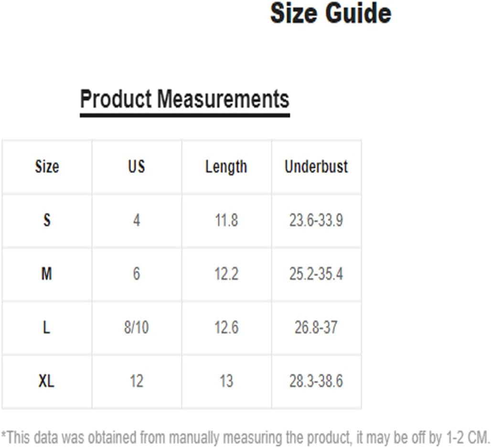Select the 12.6 length cell

[226, 328]
